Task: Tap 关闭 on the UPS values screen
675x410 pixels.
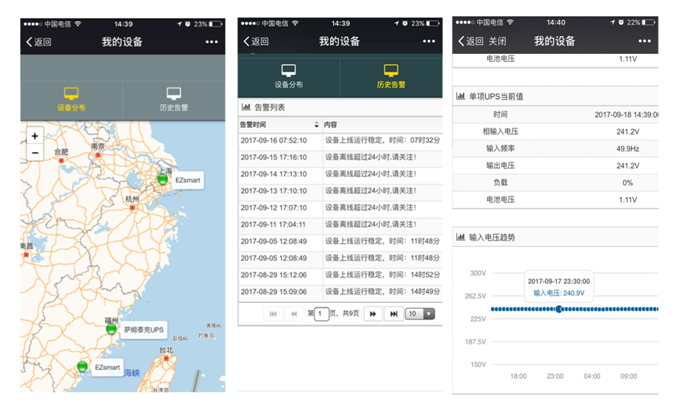Action: click(x=496, y=42)
